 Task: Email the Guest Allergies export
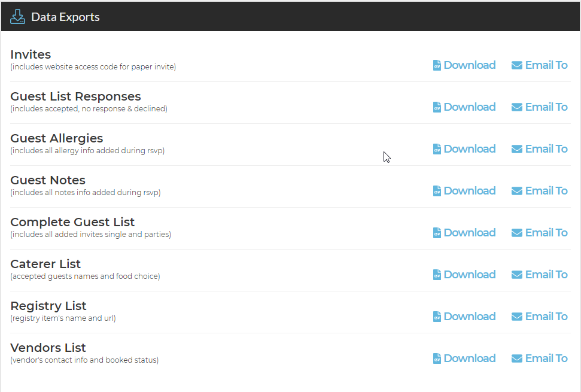pos(539,149)
